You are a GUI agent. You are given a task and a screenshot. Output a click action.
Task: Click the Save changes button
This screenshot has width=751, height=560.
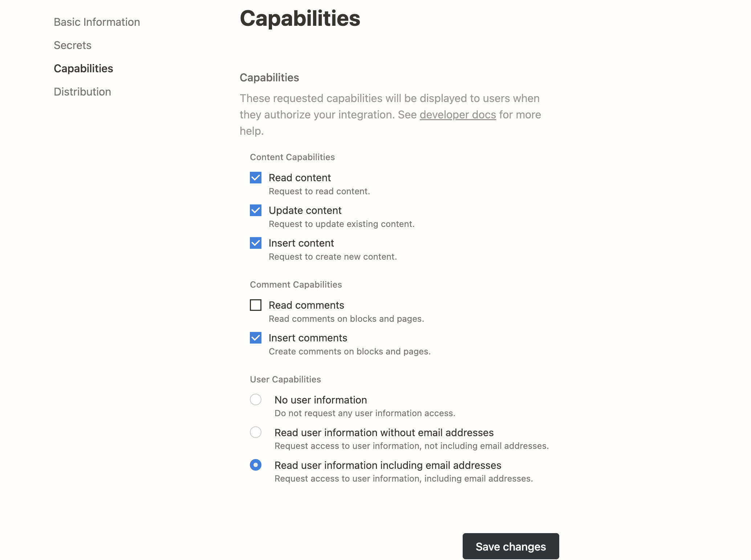click(510, 546)
